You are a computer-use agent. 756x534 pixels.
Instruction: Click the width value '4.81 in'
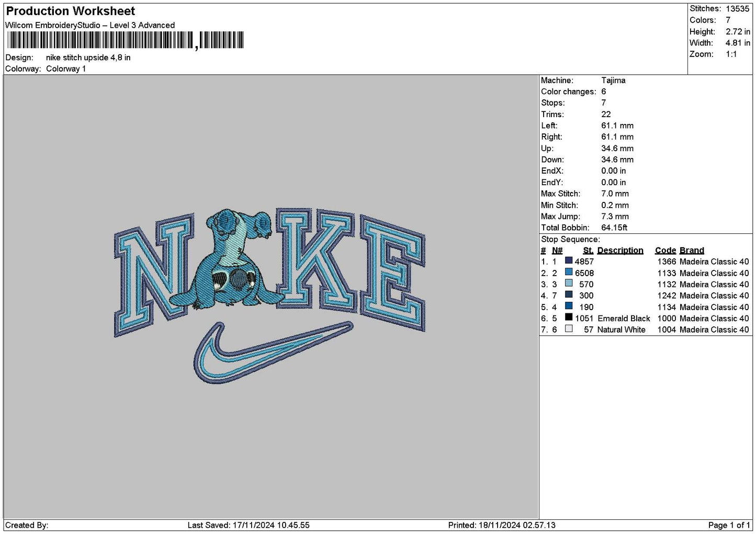[738, 43]
